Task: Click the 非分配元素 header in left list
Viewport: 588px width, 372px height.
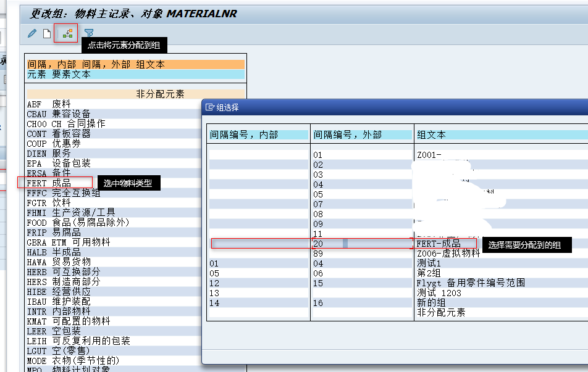Action: 136,94
